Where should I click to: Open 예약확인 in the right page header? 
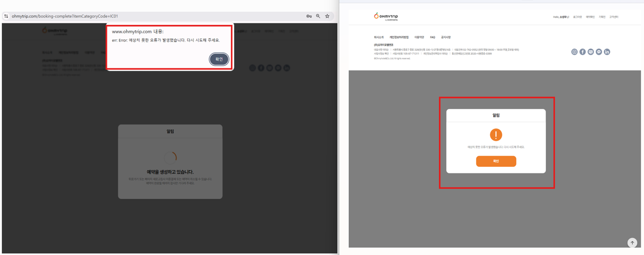(590, 17)
